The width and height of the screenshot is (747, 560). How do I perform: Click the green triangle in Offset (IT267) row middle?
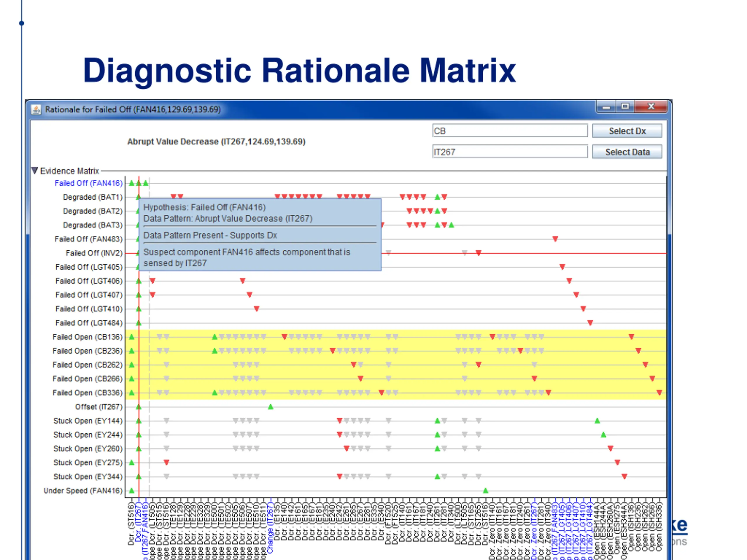[x=270, y=407]
